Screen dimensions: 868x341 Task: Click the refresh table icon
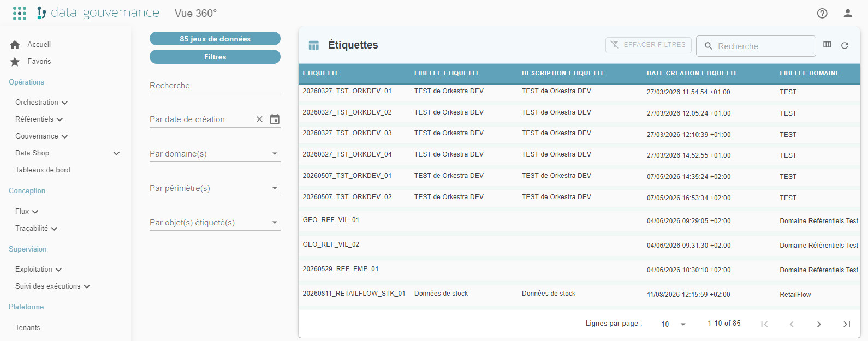click(x=845, y=46)
